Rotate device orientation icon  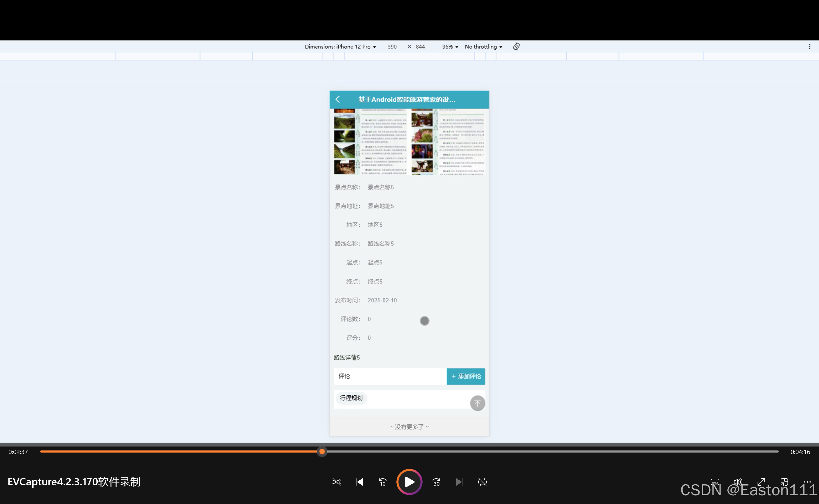coord(516,47)
